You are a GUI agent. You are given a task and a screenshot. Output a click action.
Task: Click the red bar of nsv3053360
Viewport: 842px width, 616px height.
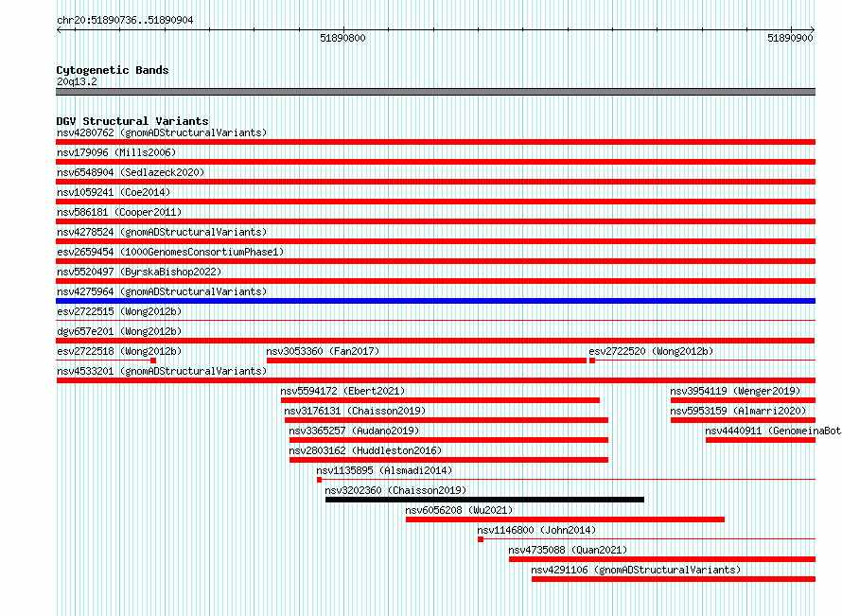[x=427, y=361]
